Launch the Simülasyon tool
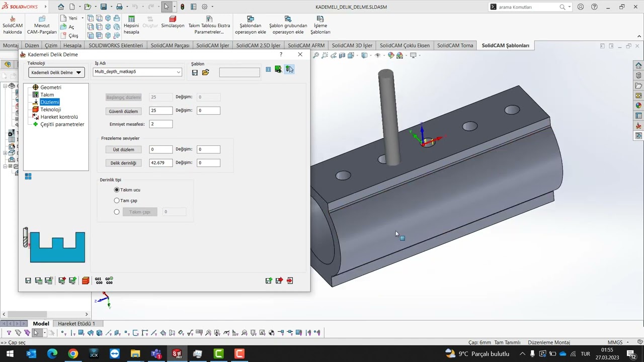This screenshot has width=644, height=362. (x=173, y=22)
